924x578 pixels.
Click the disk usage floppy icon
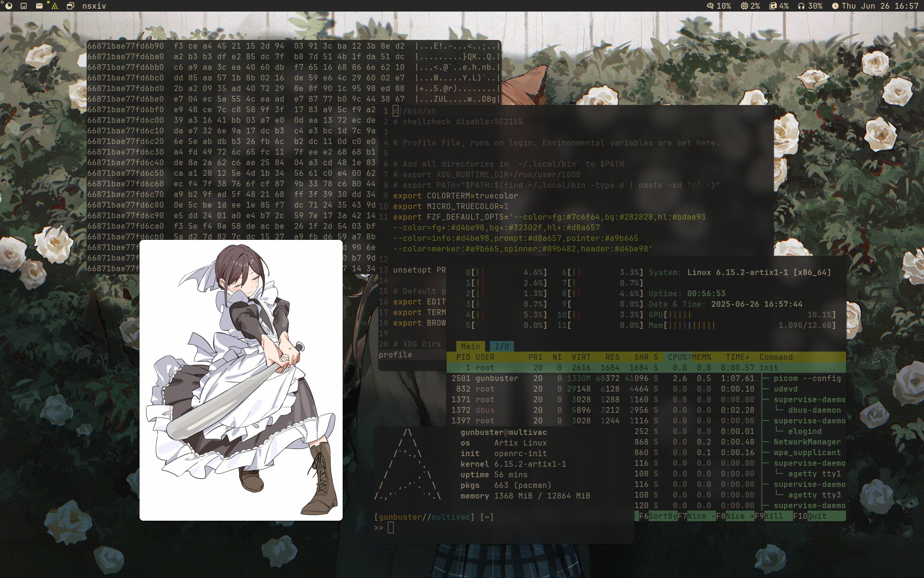point(773,6)
